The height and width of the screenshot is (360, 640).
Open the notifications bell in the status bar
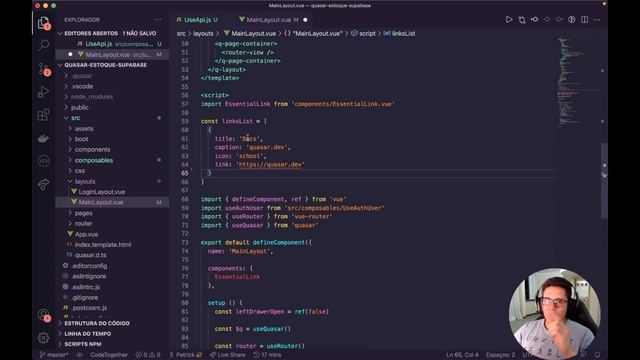click(598, 355)
